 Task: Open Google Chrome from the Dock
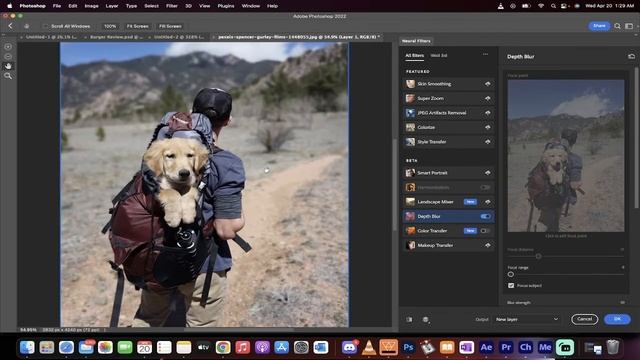223,347
